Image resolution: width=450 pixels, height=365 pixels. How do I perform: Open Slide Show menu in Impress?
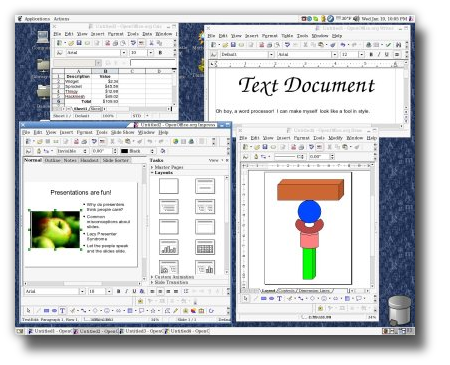[122, 132]
